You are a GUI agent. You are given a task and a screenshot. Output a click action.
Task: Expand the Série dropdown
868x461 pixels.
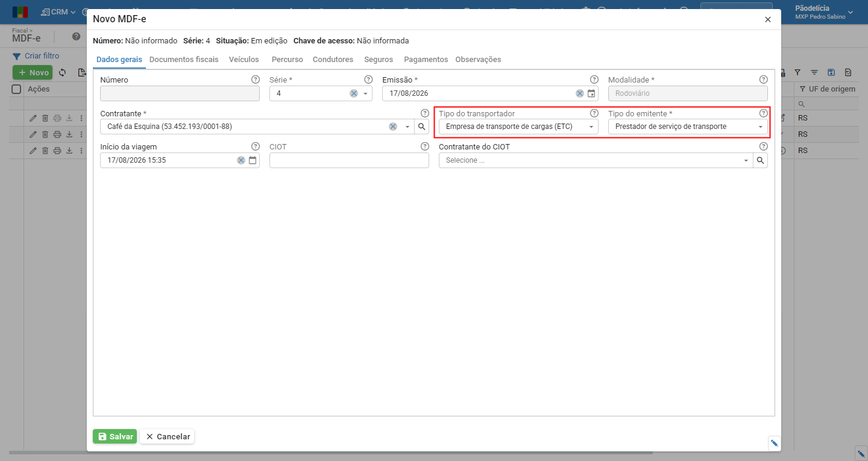[365, 93]
